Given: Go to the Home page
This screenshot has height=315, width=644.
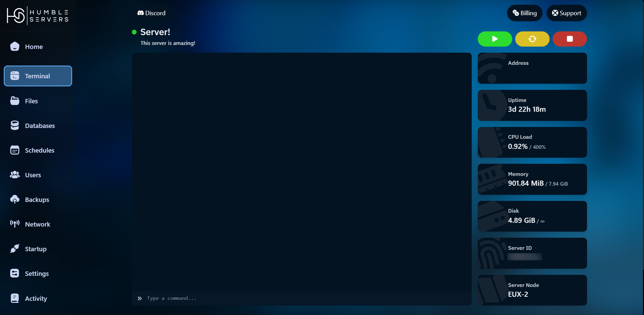Looking at the screenshot, I should (x=34, y=47).
